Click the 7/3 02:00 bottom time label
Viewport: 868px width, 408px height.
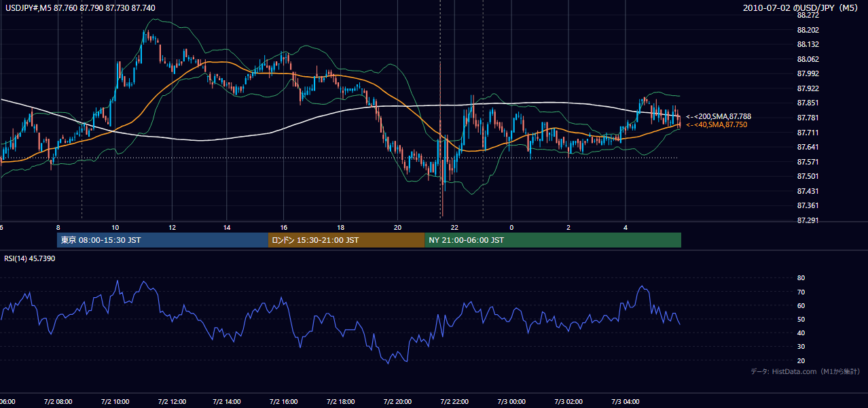point(568,401)
